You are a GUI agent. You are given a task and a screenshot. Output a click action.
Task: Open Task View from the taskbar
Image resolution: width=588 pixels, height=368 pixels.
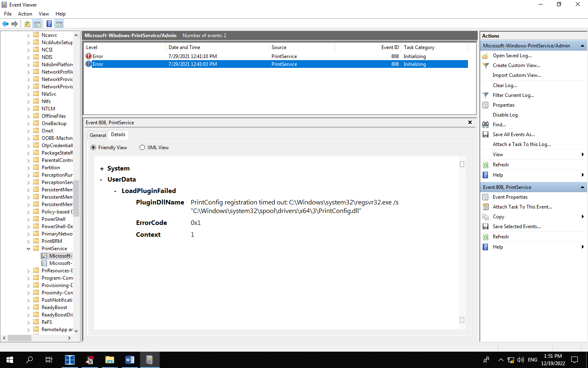(49, 360)
